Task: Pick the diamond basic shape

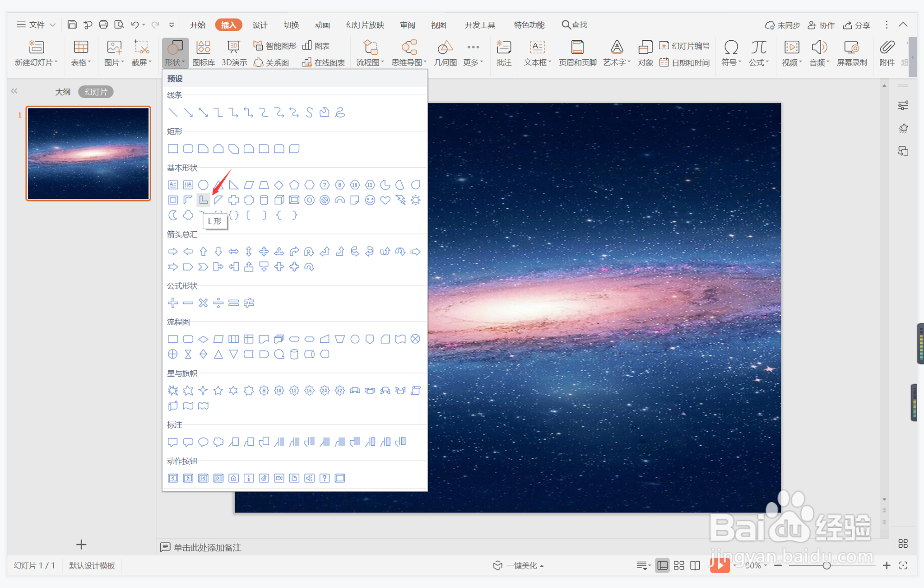Action: coord(279,185)
